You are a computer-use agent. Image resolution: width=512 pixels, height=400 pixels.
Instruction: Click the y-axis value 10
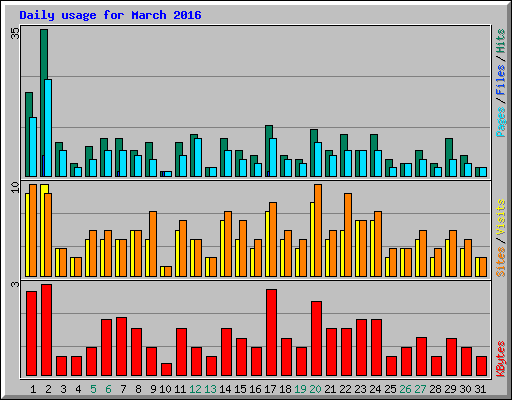pyautogui.click(x=15, y=187)
